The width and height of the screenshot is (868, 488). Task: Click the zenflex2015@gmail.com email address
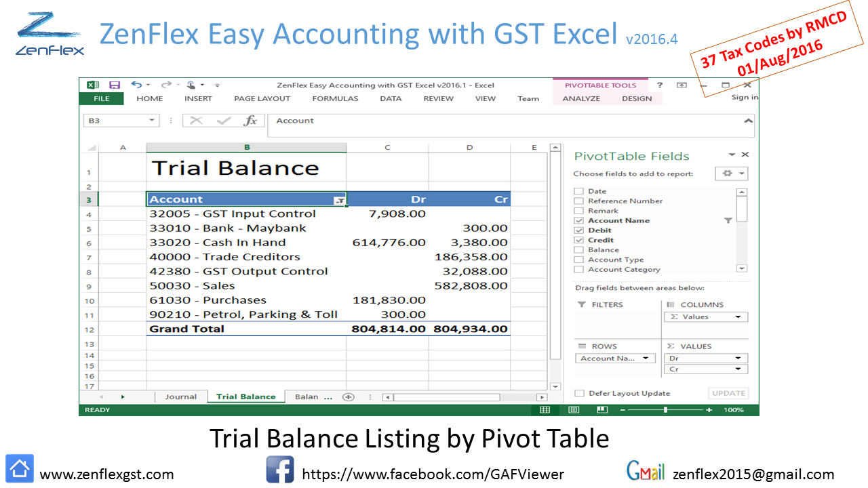click(753, 474)
